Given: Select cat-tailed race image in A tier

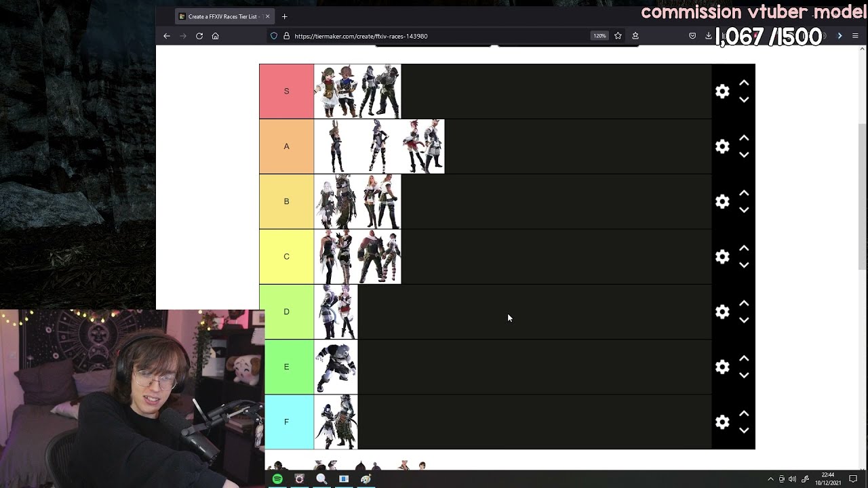Looking at the screenshot, I should point(422,146).
